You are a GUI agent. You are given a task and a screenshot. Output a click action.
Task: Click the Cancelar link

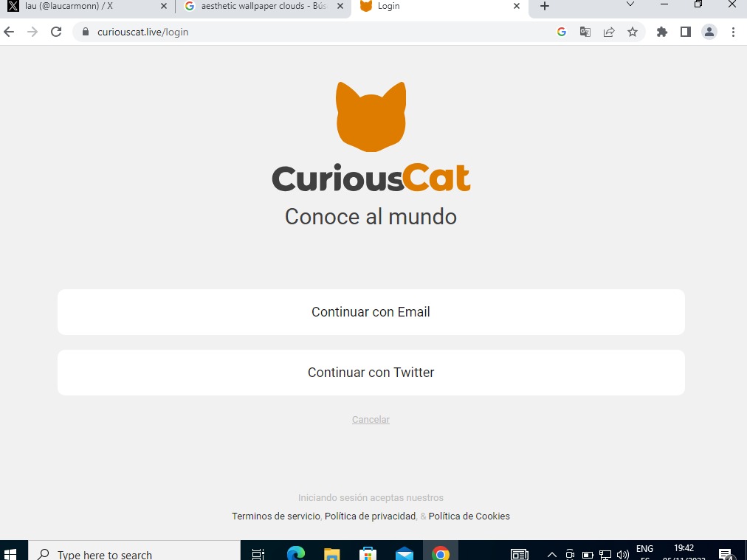point(371,420)
